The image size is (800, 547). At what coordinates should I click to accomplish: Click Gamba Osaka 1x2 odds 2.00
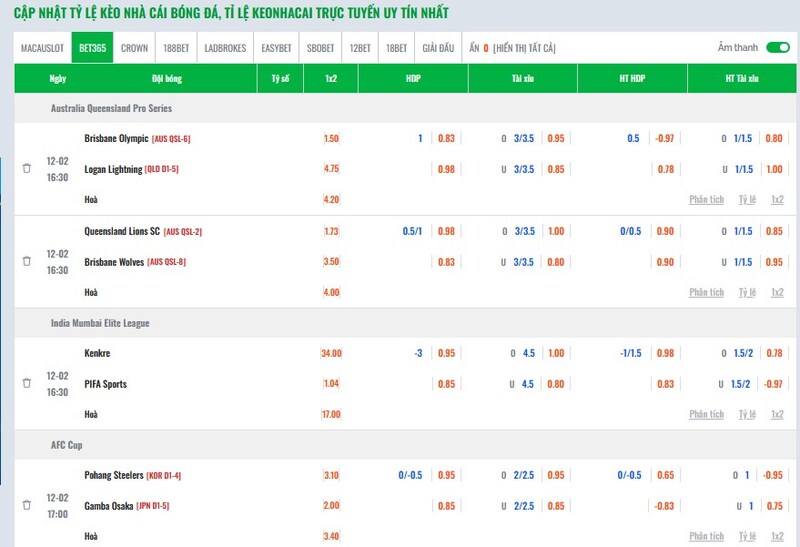[x=332, y=505]
